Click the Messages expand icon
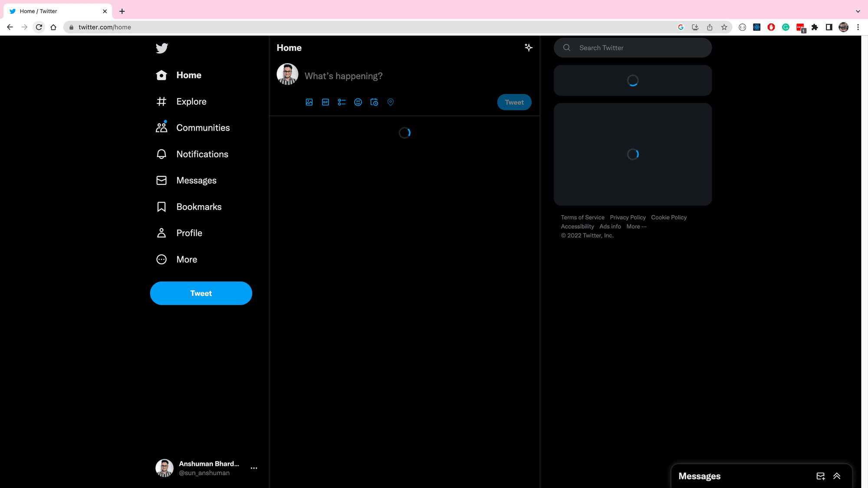Image resolution: width=868 pixels, height=488 pixels. click(x=836, y=475)
